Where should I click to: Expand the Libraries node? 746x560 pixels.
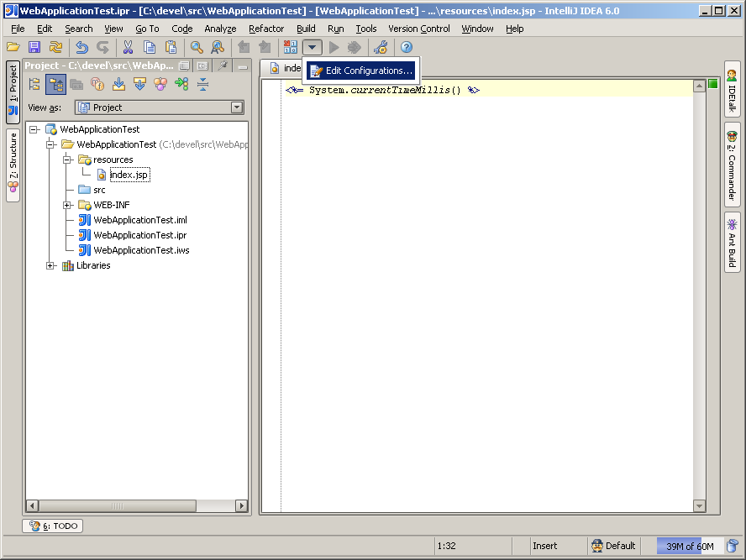pos(51,265)
